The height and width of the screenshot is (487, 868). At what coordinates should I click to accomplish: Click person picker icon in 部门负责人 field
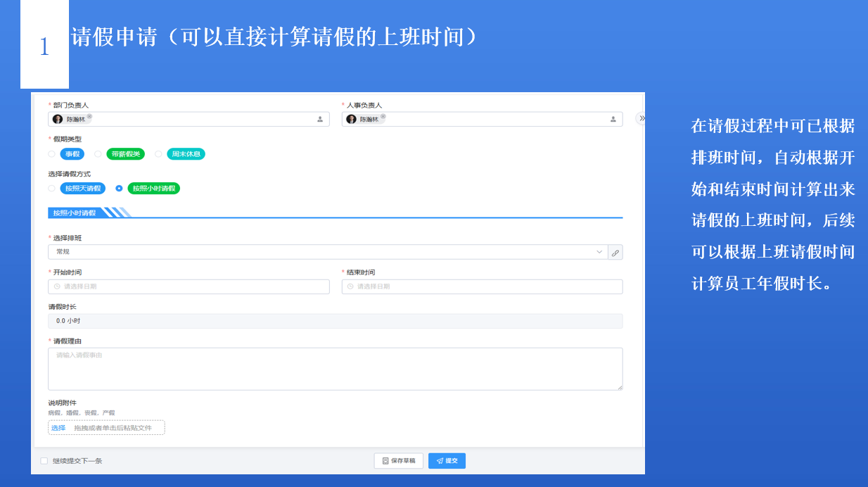click(320, 120)
